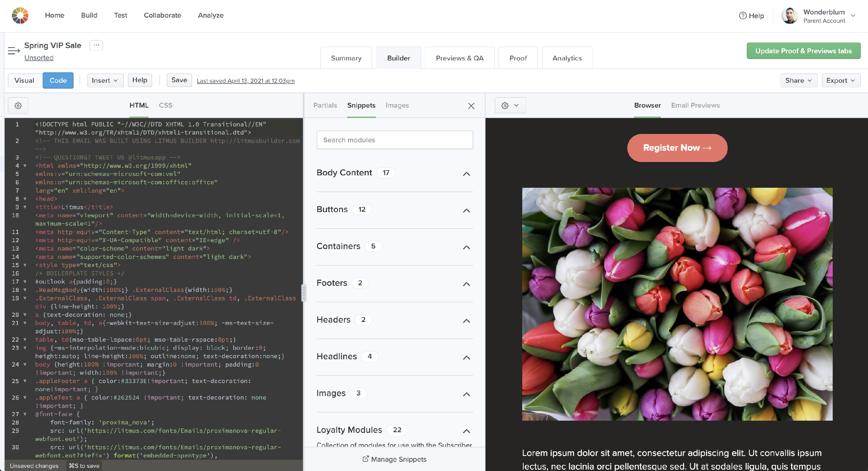868x471 pixels.
Task: Click the Litmus color wheel logo
Action: 20,16
